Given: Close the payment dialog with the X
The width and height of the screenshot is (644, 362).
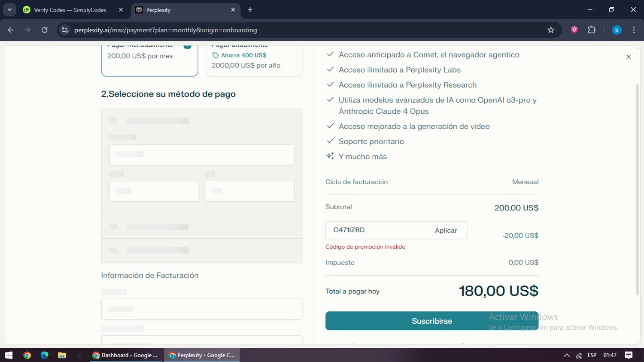Looking at the screenshot, I should pyautogui.click(x=629, y=57).
